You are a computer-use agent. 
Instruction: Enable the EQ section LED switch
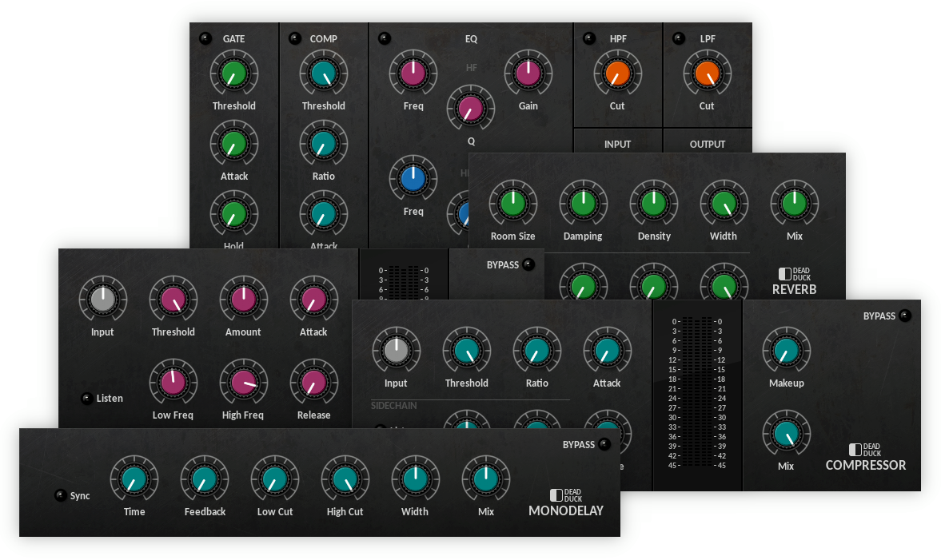tap(384, 38)
